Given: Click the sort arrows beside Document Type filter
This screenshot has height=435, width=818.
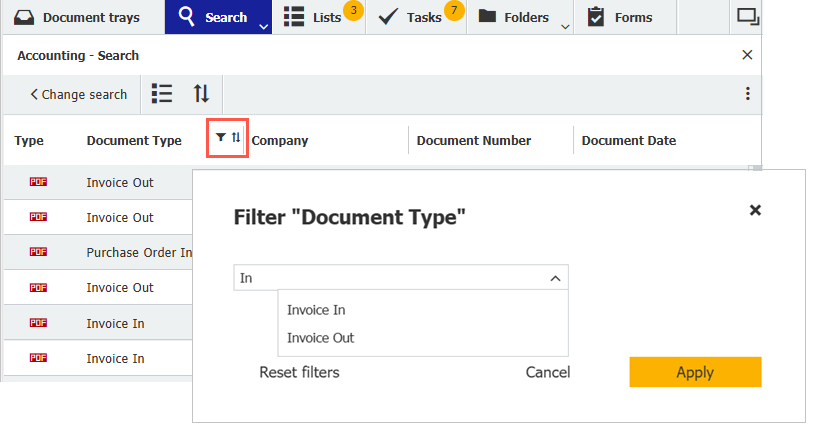Looking at the screenshot, I should point(236,138).
